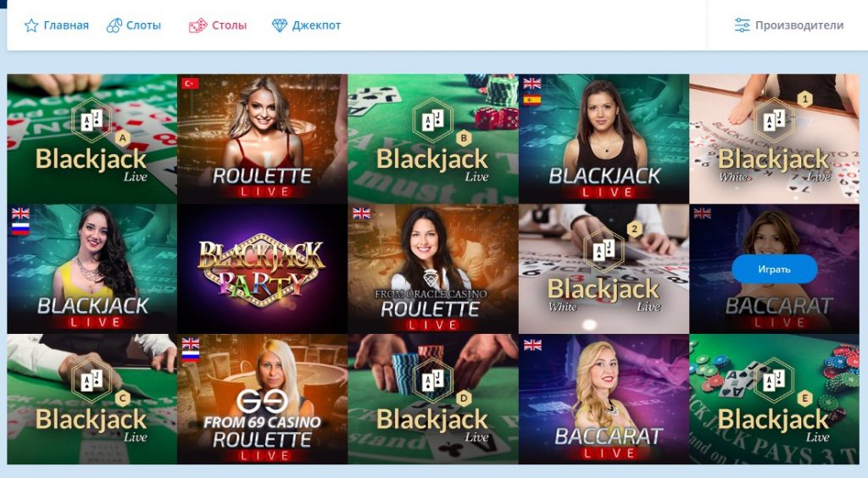Image resolution: width=868 pixels, height=478 pixels.
Task: Click the diamond icon for Джекпот
Action: click(x=280, y=25)
